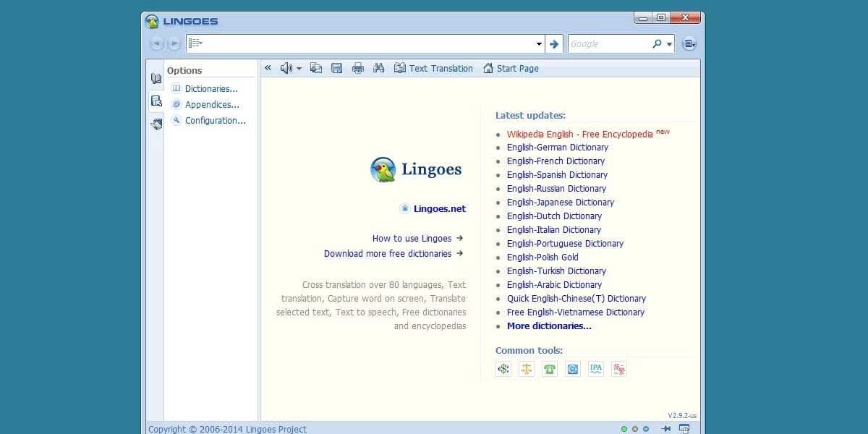Click the blue go arrow beside search box
This screenshot has width=868, height=434.
[554, 44]
